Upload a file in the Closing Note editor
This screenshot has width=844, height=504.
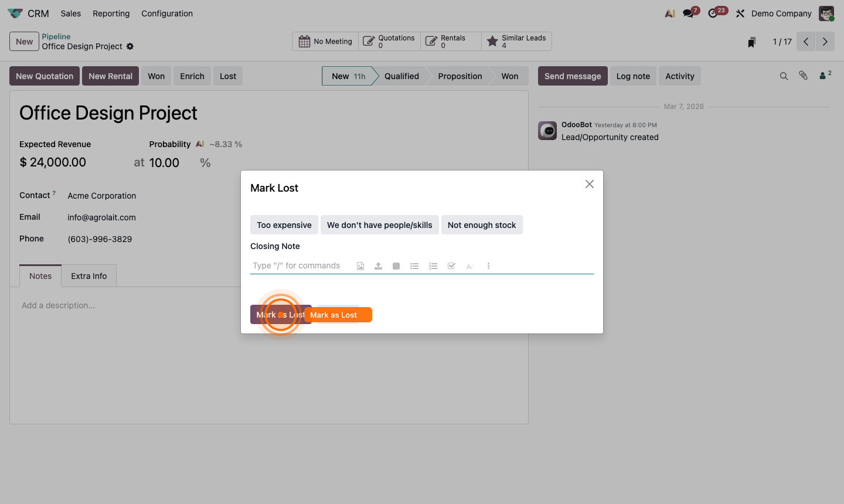coord(378,265)
